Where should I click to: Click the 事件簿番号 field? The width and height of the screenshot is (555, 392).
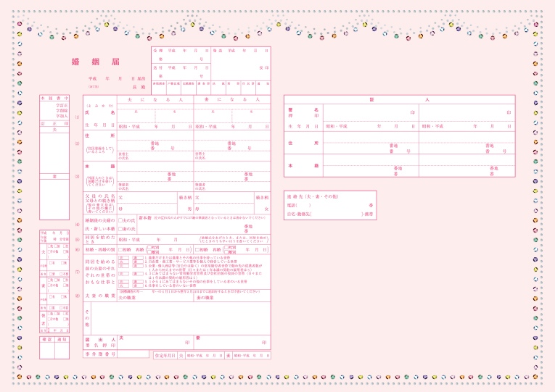point(132,354)
